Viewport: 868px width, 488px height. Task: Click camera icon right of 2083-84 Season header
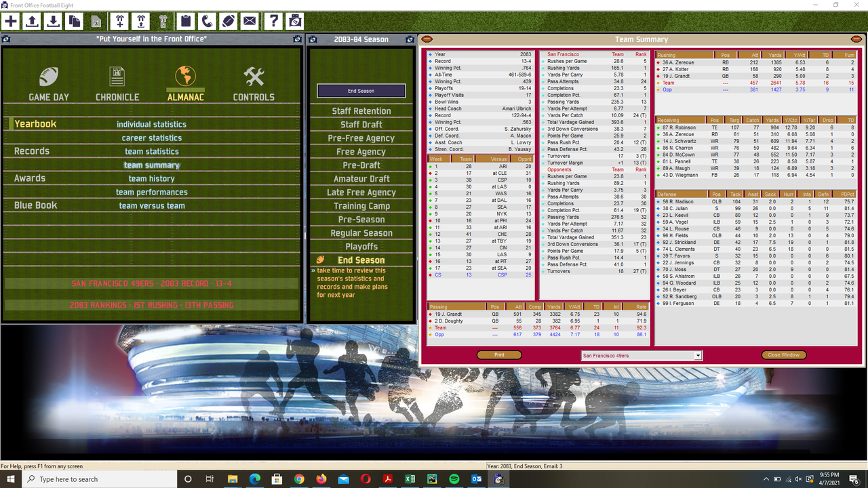pos(410,39)
